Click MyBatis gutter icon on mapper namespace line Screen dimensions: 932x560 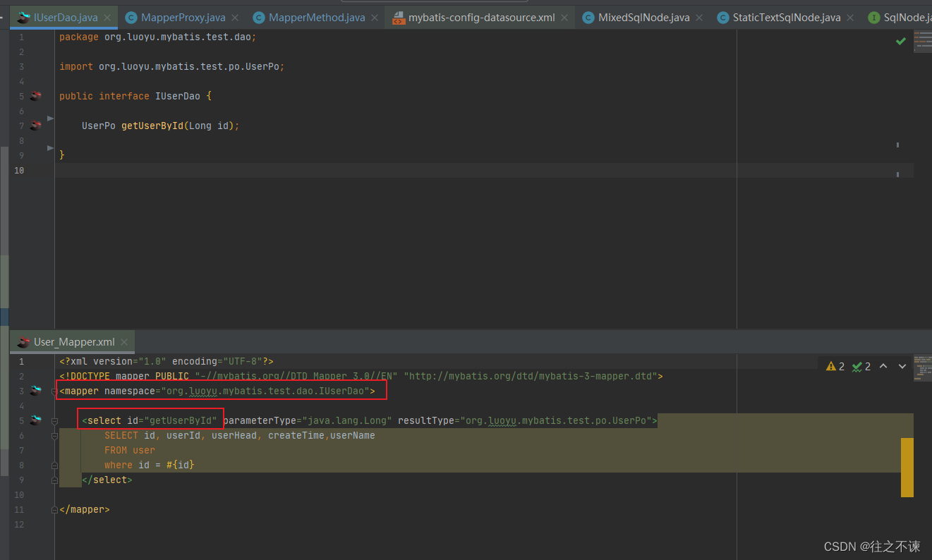click(x=36, y=391)
